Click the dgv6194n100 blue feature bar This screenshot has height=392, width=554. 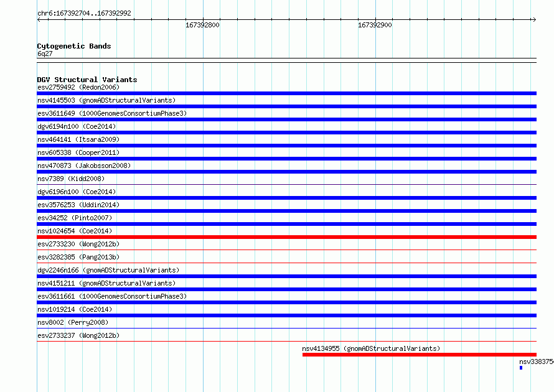point(286,133)
